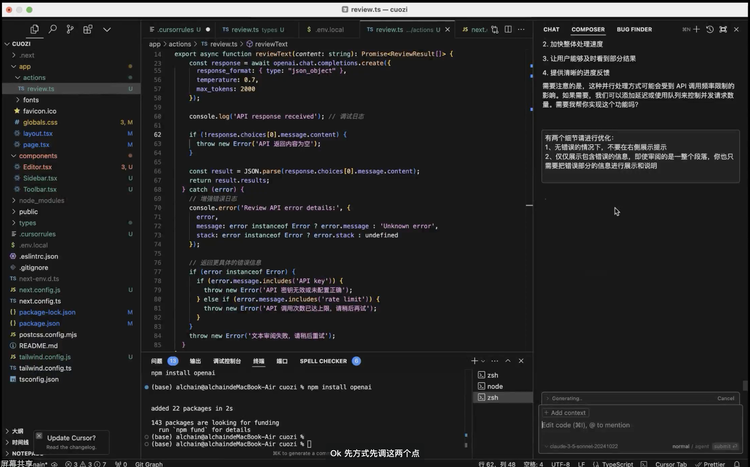Click the Add context button
The width and height of the screenshot is (750, 467).
point(566,412)
